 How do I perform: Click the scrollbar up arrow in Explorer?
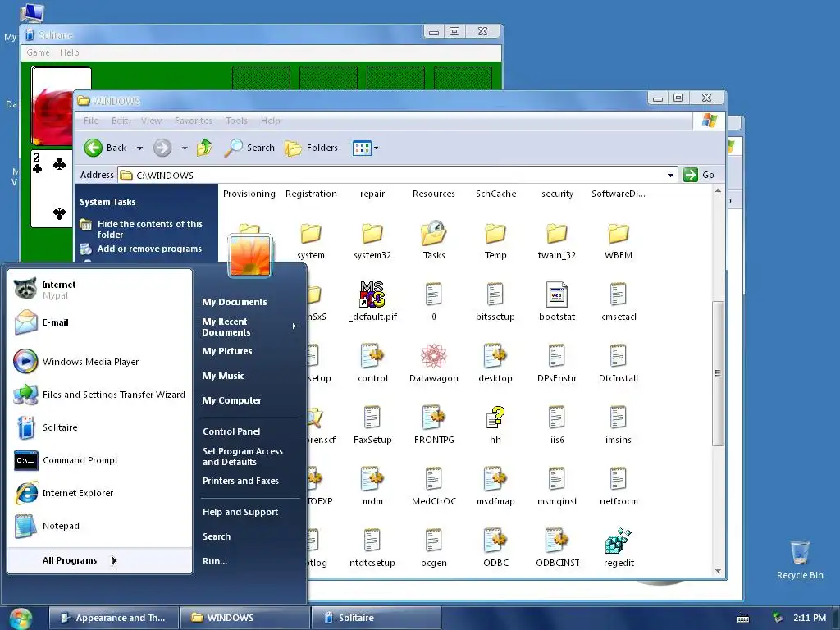coord(718,190)
